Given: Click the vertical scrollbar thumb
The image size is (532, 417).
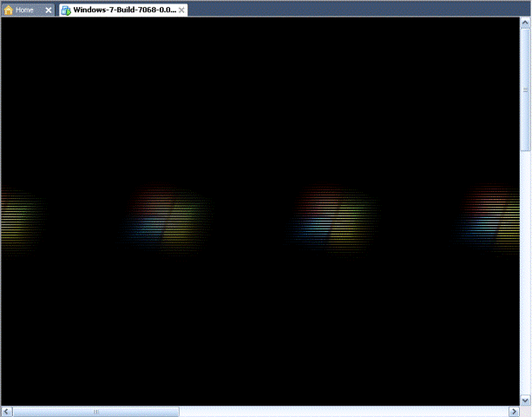Looking at the screenshot, I should (x=525, y=90).
